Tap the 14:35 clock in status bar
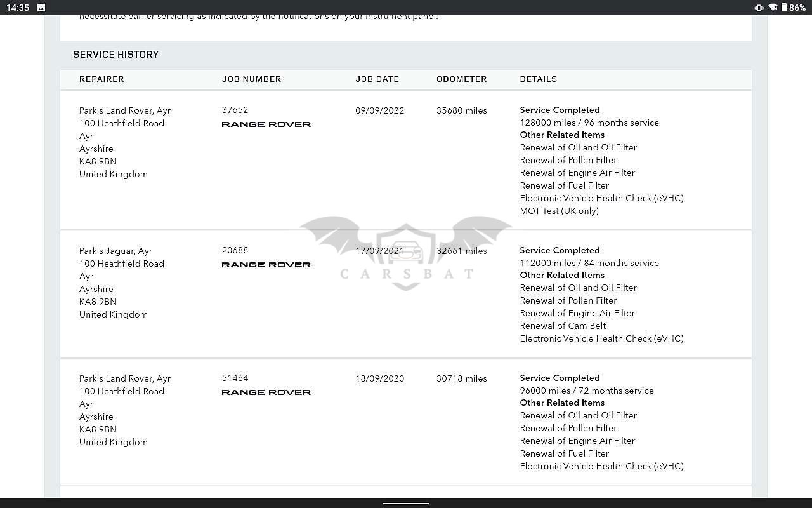 pos(18,8)
